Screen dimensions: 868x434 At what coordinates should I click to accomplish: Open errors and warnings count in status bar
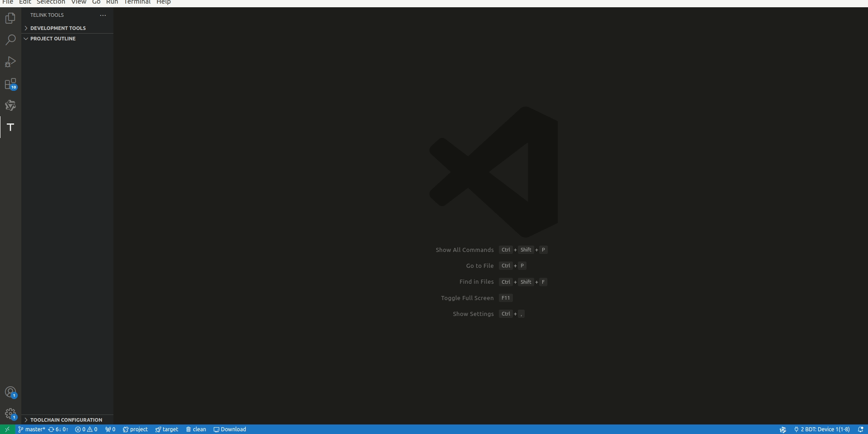(x=86, y=429)
